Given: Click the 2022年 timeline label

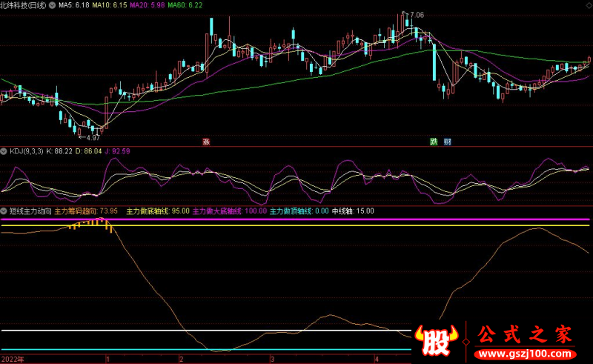Looking at the screenshot, I should (x=13, y=359).
